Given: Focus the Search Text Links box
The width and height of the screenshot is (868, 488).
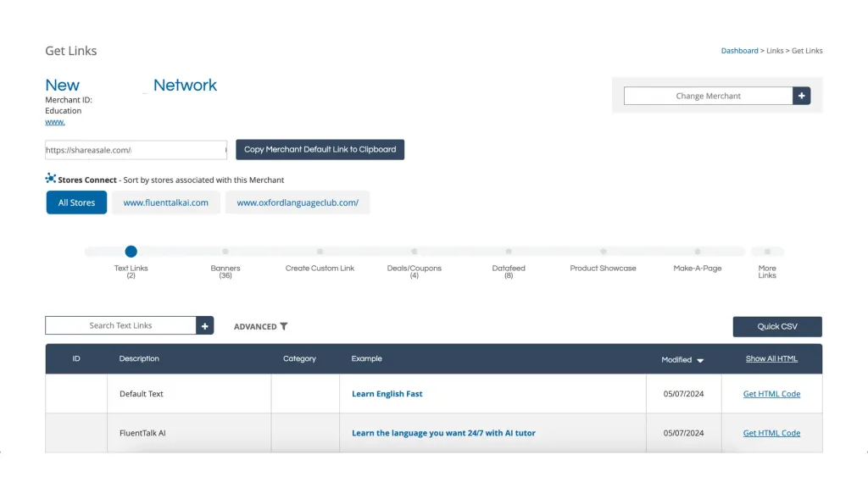Looking at the screenshot, I should pos(120,326).
